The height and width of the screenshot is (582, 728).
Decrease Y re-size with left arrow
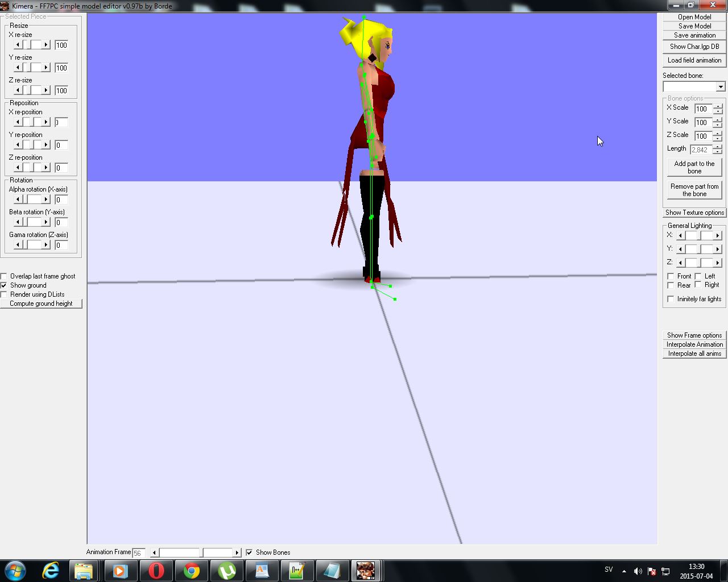tap(18, 68)
